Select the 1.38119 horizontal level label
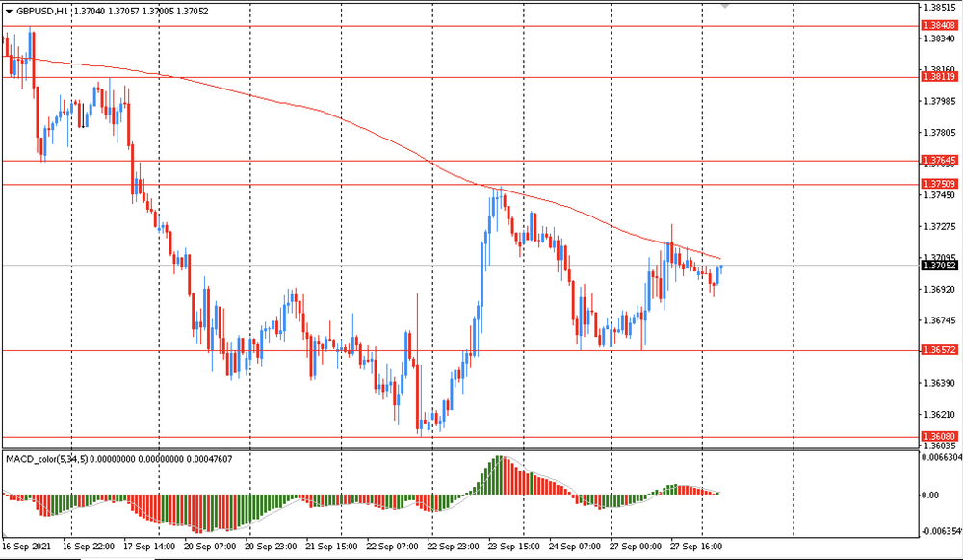 [x=940, y=77]
